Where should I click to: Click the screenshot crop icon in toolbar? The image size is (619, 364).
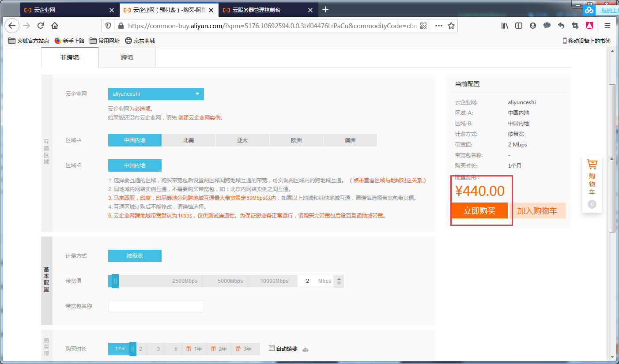tap(575, 26)
